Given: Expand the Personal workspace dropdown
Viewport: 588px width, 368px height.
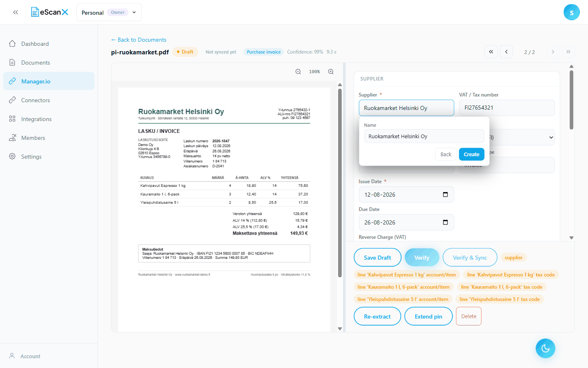Looking at the screenshot, I should pos(109,12).
